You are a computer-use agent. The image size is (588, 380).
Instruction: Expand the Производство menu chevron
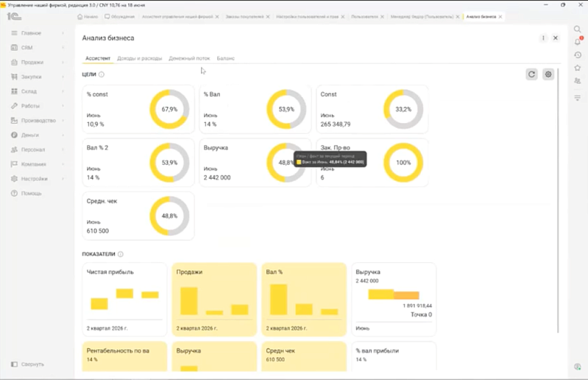(x=63, y=121)
